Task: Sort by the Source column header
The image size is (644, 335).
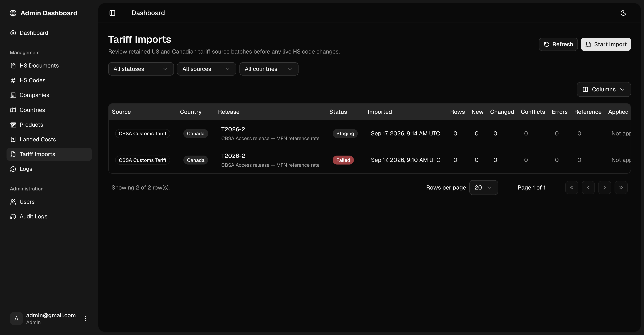Action: (121, 112)
